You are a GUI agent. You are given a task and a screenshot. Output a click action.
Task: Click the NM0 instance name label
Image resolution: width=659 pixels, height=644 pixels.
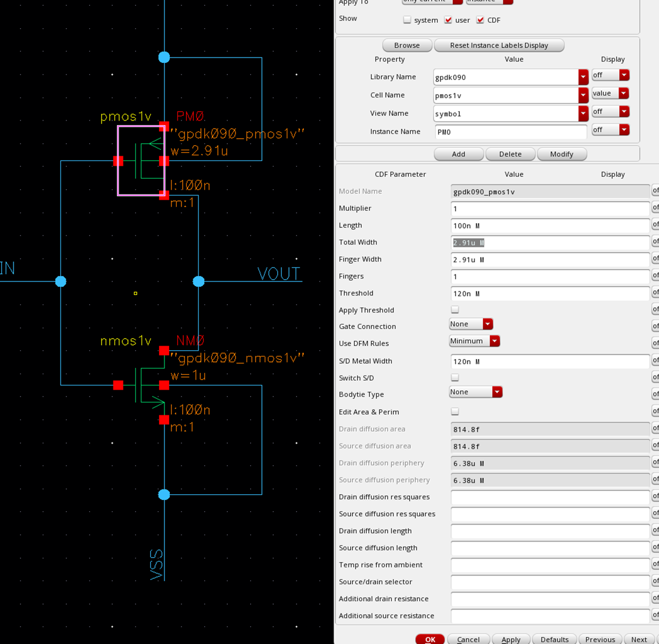pos(190,340)
